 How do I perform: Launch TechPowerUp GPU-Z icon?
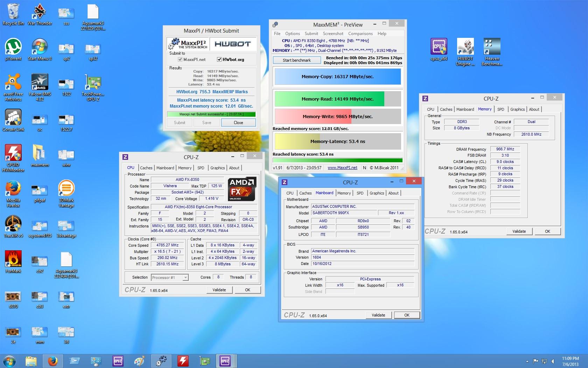[93, 88]
